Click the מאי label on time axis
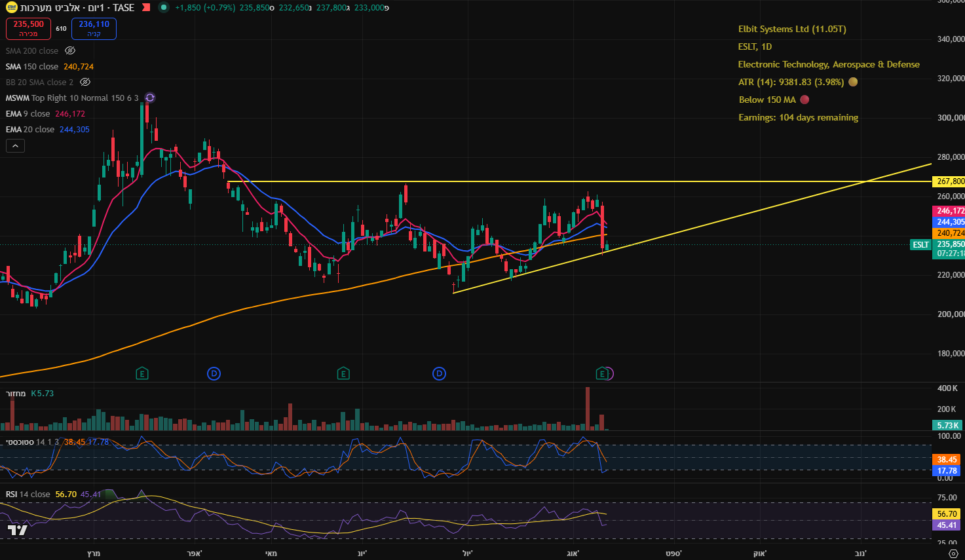 click(271, 553)
